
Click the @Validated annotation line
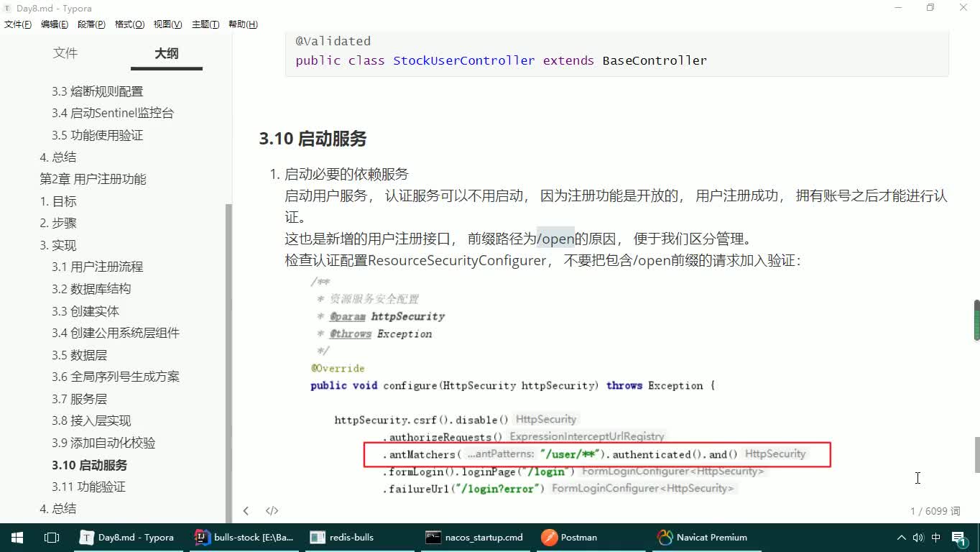pos(333,41)
